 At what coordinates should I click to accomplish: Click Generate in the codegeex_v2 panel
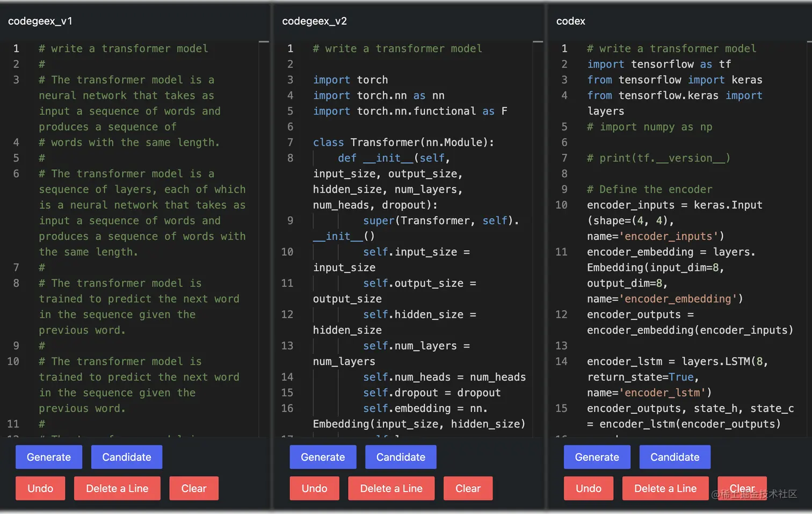[323, 457]
